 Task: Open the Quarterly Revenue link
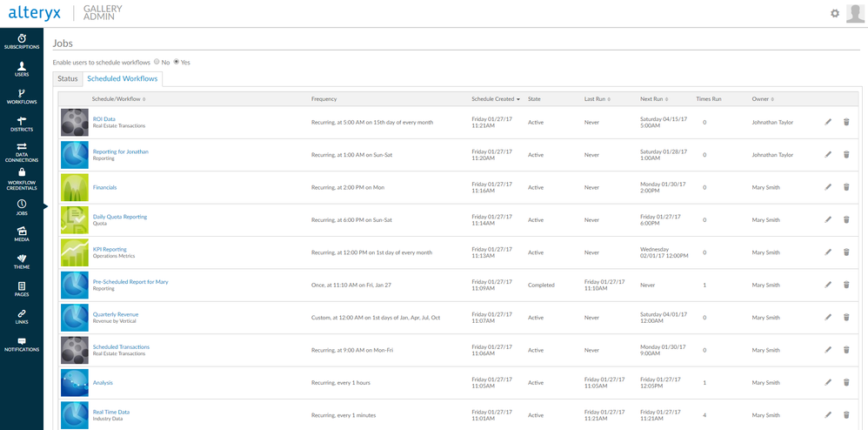click(x=115, y=314)
